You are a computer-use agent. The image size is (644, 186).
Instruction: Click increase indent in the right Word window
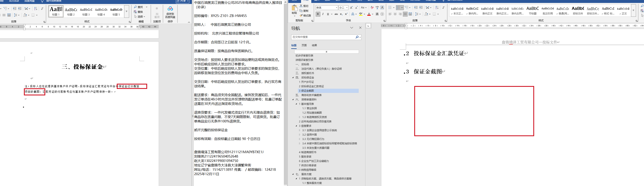click(421, 8)
